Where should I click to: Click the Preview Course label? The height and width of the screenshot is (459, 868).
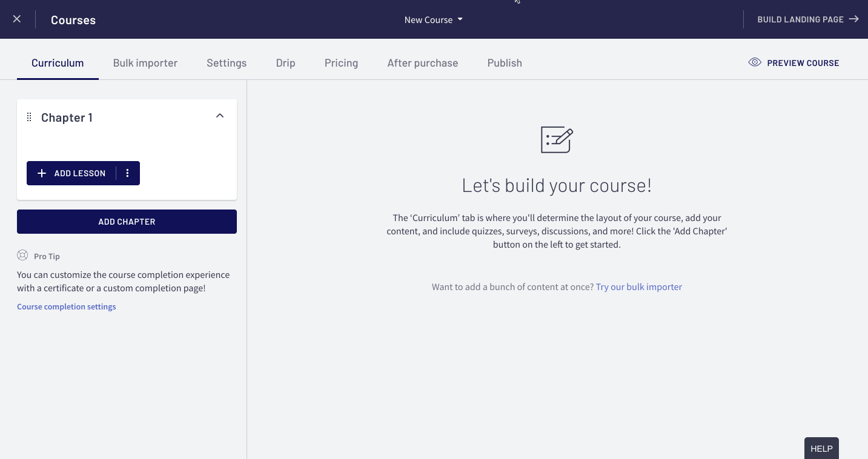tap(803, 63)
